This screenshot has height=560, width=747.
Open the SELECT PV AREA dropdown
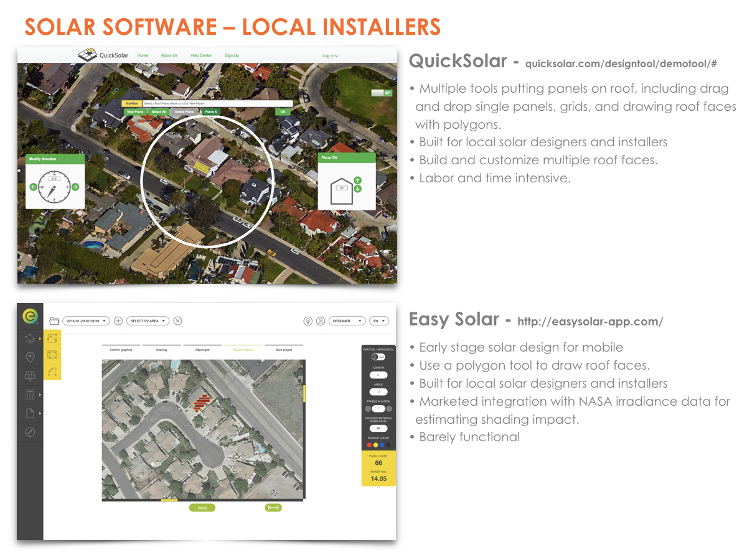click(148, 321)
